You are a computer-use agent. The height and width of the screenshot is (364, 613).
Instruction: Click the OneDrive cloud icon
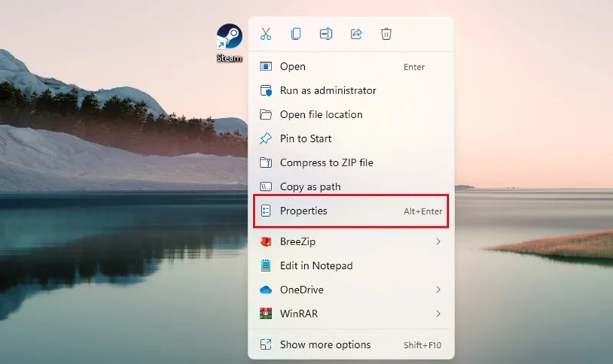tap(266, 290)
